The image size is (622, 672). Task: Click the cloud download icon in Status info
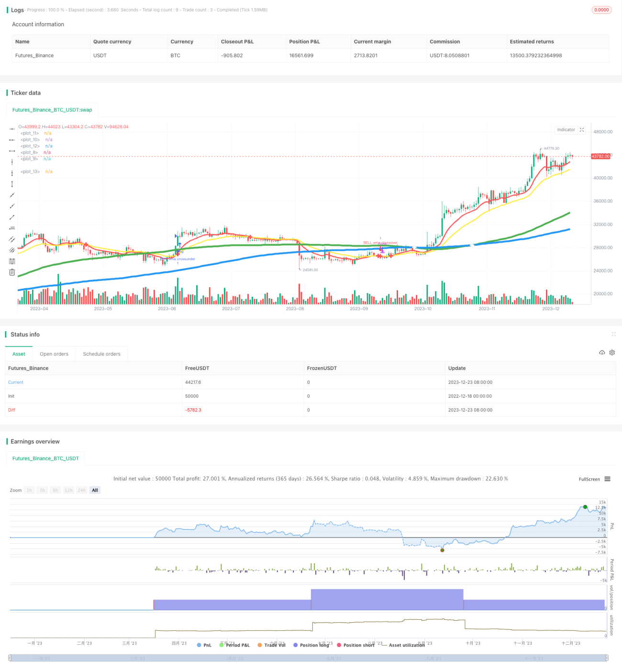click(x=602, y=352)
